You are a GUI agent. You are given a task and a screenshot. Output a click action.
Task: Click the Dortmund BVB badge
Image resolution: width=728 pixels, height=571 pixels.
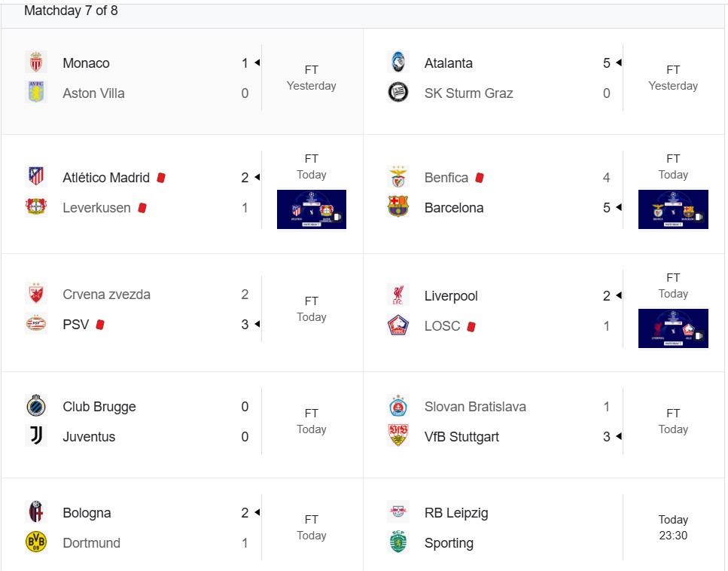pyautogui.click(x=35, y=542)
